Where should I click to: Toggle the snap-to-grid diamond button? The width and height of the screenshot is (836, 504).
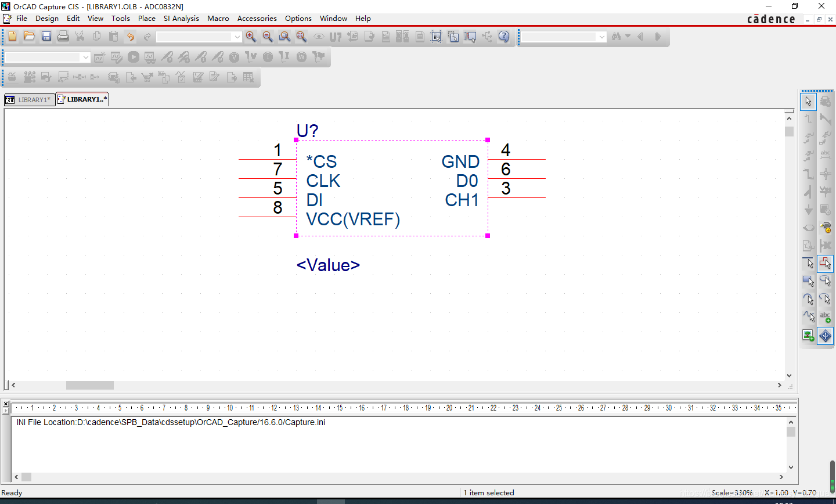[x=825, y=336]
